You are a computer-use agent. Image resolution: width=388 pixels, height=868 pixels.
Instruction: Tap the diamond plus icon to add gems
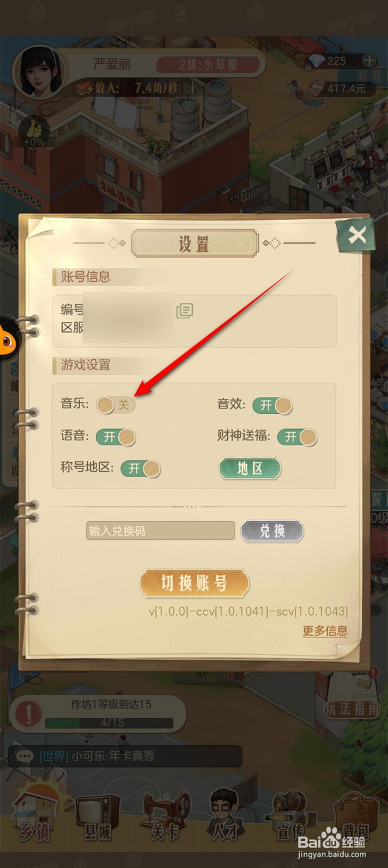[369, 61]
